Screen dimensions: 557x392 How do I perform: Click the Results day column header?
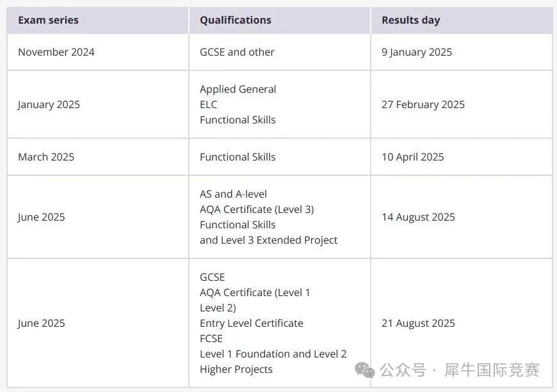[410, 20]
